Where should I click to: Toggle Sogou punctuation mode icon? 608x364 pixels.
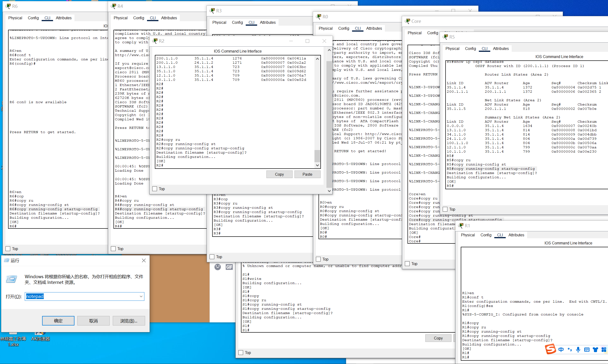pyautogui.click(x=570, y=349)
